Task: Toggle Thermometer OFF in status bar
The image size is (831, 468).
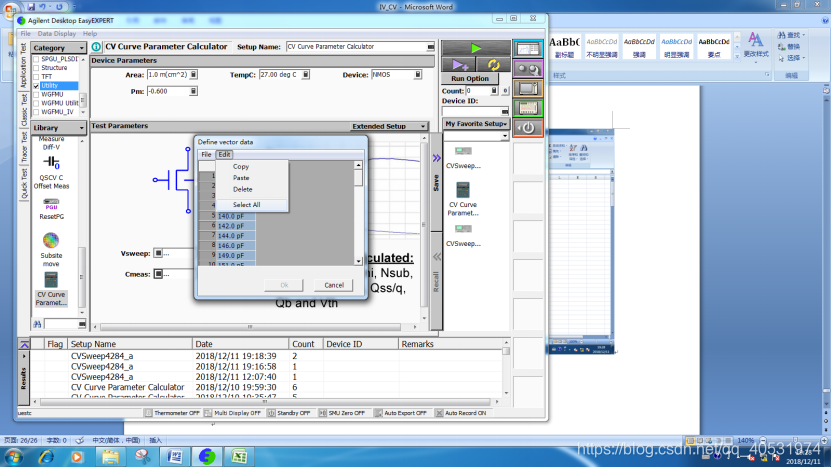Action: click(x=172, y=413)
